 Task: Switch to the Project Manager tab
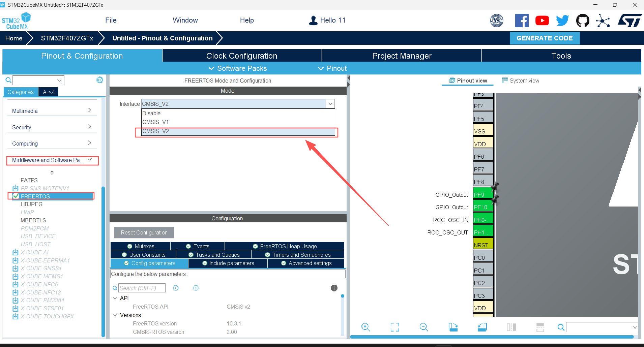coord(402,56)
